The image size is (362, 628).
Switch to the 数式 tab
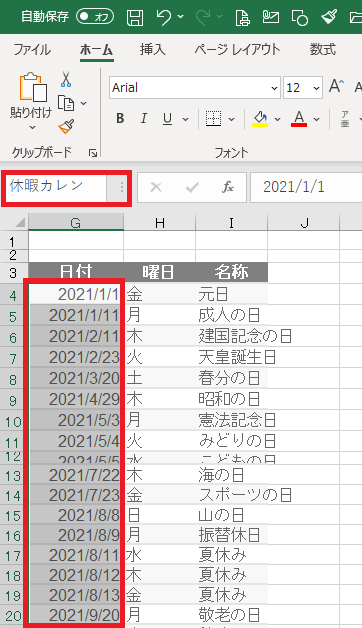pos(323,50)
